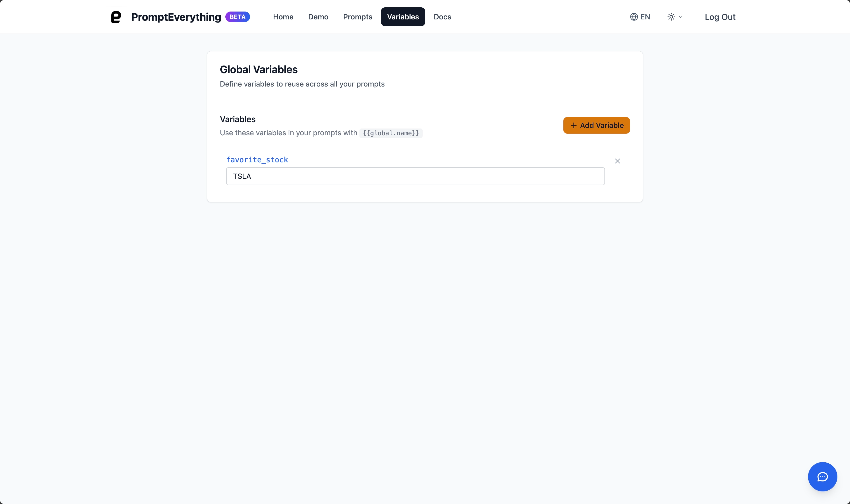Image resolution: width=850 pixels, height=504 pixels.
Task: Select the Variables nav tab
Action: (x=403, y=17)
